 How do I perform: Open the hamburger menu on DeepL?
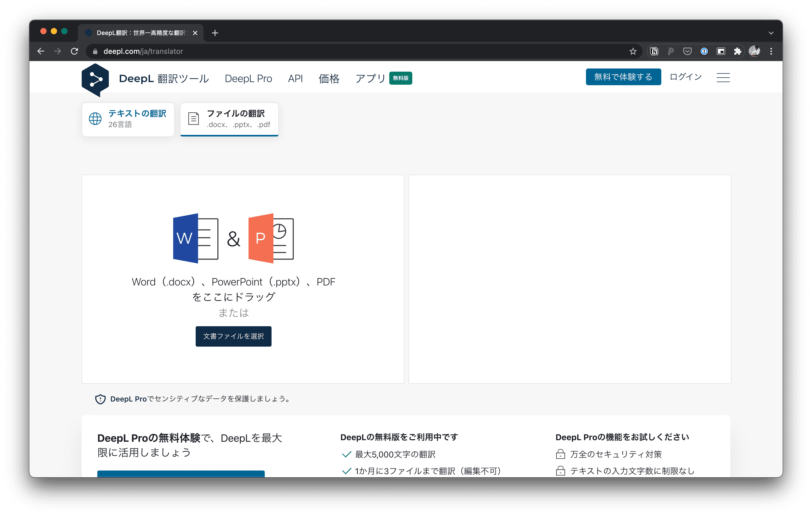pyautogui.click(x=723, y=78)
